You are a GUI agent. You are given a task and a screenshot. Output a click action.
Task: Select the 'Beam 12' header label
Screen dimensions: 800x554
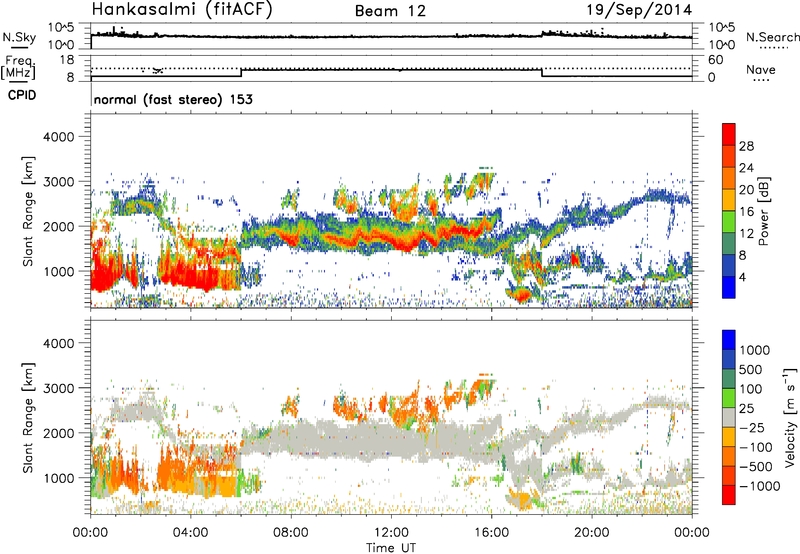pos(390,11)
